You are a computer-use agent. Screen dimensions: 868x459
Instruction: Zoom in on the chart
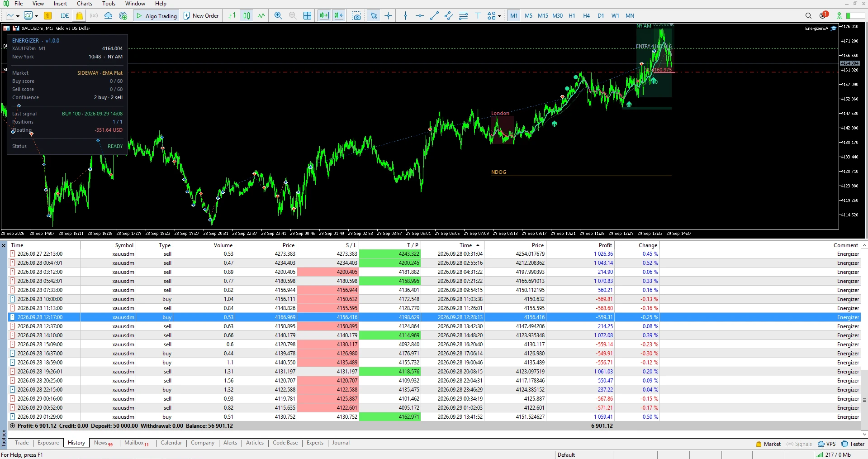[278, 16]
